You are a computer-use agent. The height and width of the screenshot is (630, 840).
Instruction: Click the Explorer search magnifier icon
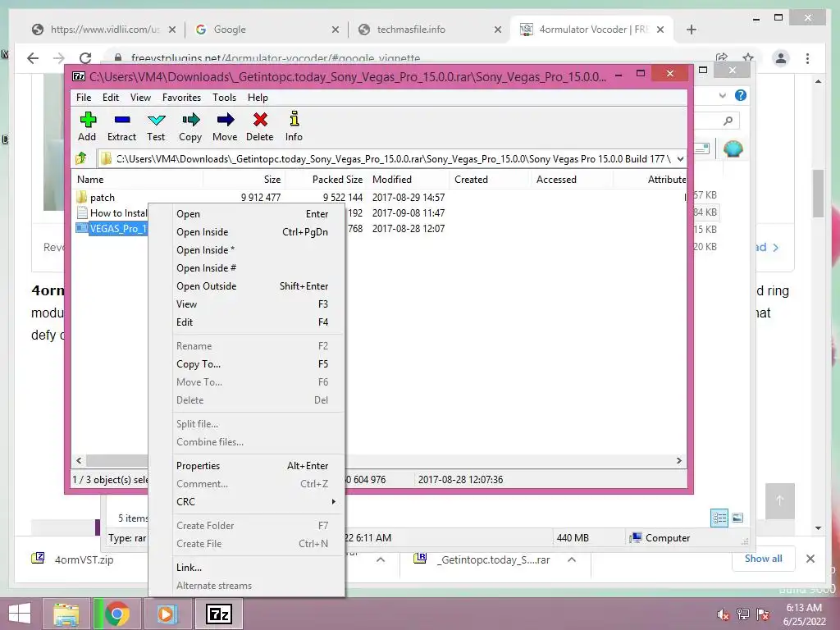(728, 121)
